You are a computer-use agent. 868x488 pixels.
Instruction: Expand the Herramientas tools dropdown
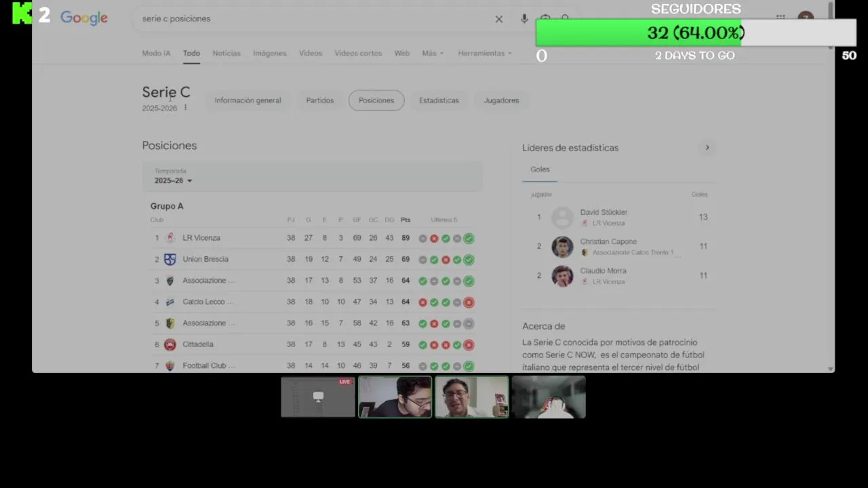pos(485,53)
